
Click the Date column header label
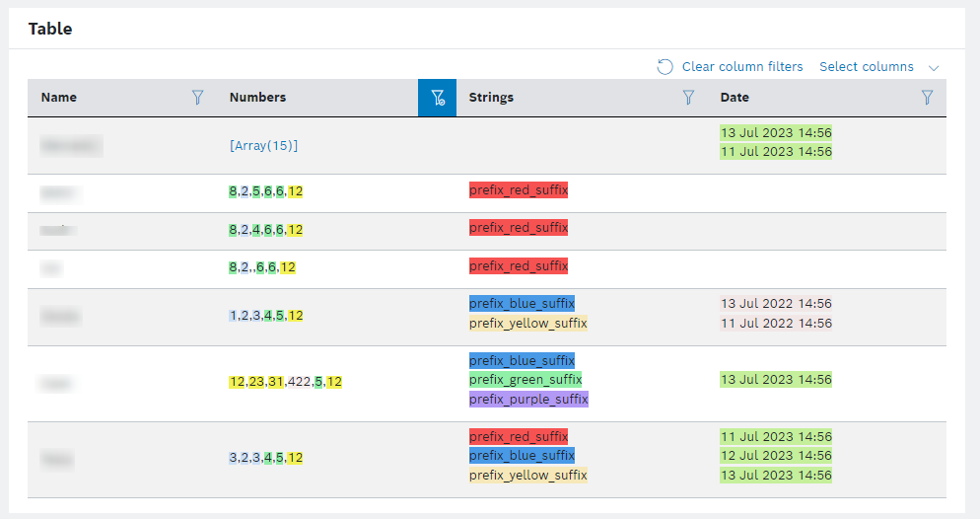pyautogui.click(x=735, y=98)
